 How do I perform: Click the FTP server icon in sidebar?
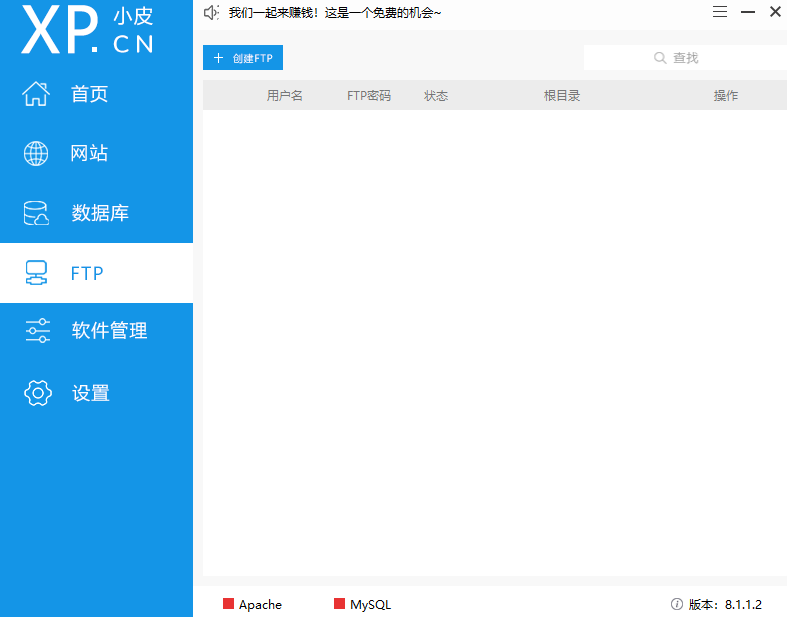[x=36, y=273]
